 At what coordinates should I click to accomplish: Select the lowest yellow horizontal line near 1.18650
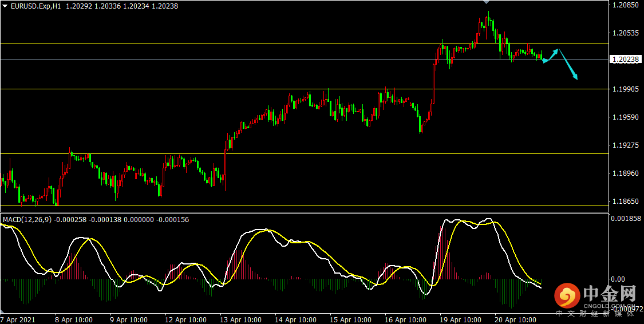[x=304, y=206]
